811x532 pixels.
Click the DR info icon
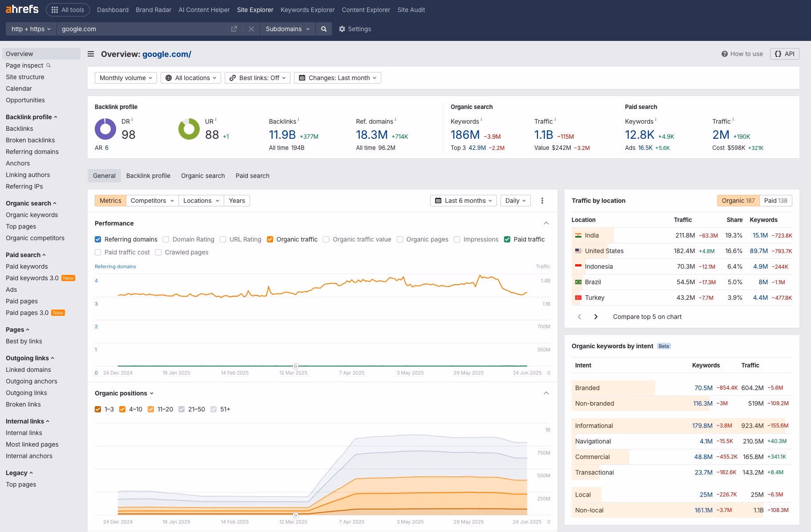click(132, 119)
